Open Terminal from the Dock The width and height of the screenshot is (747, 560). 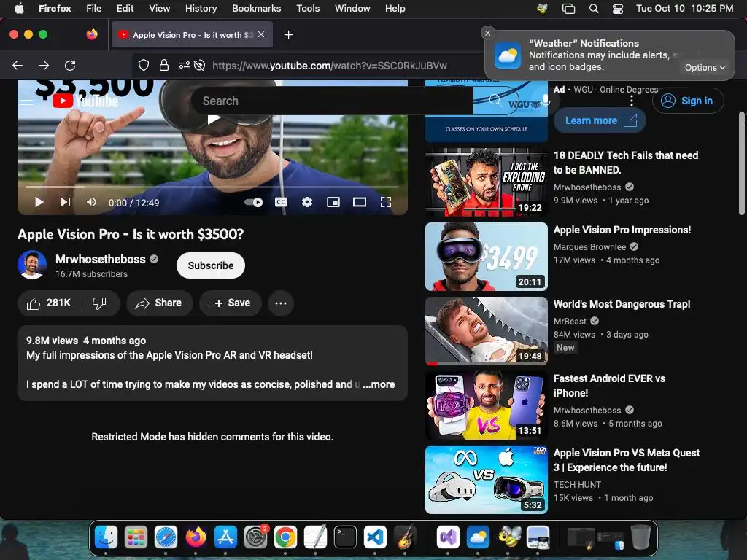345,537
